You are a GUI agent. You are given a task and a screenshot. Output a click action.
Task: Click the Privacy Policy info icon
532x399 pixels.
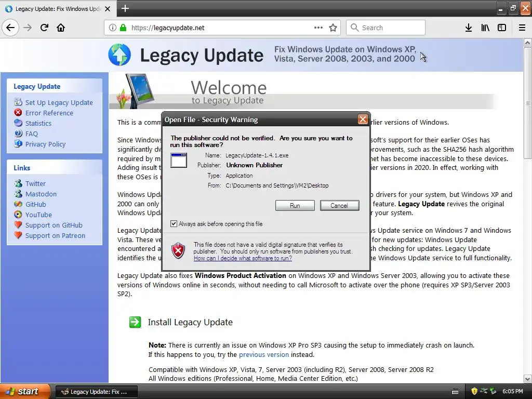tap(18, 143)
